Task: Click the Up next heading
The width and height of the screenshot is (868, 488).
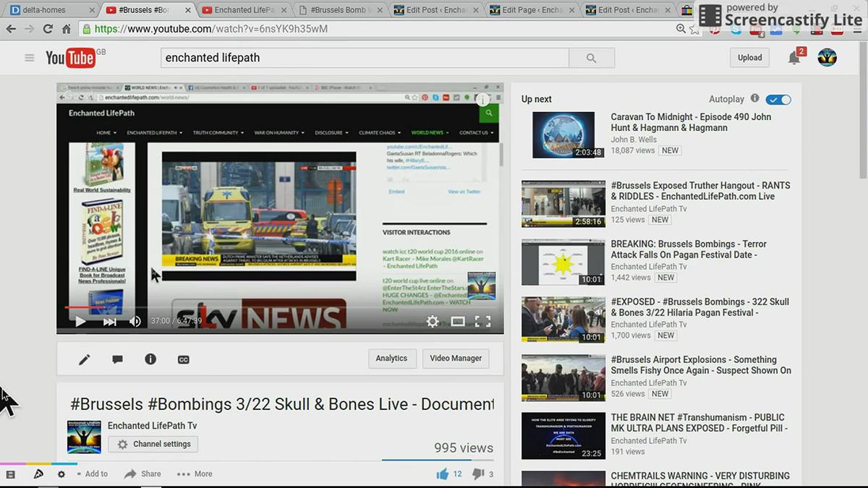Action: pos(537,99)
